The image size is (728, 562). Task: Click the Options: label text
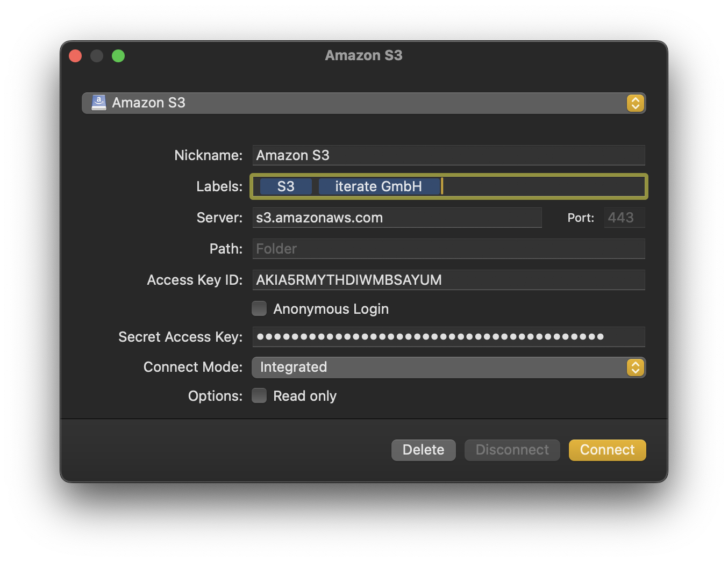tap(215, 396)
